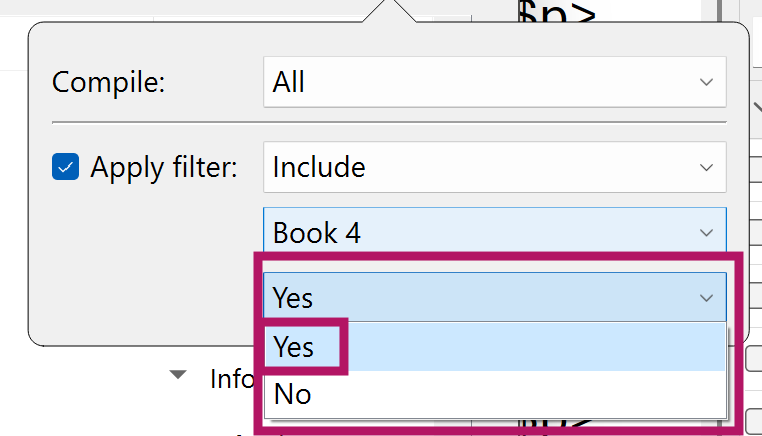Click the partially visible button beside No option
The image size is (762, 436).
754,418
